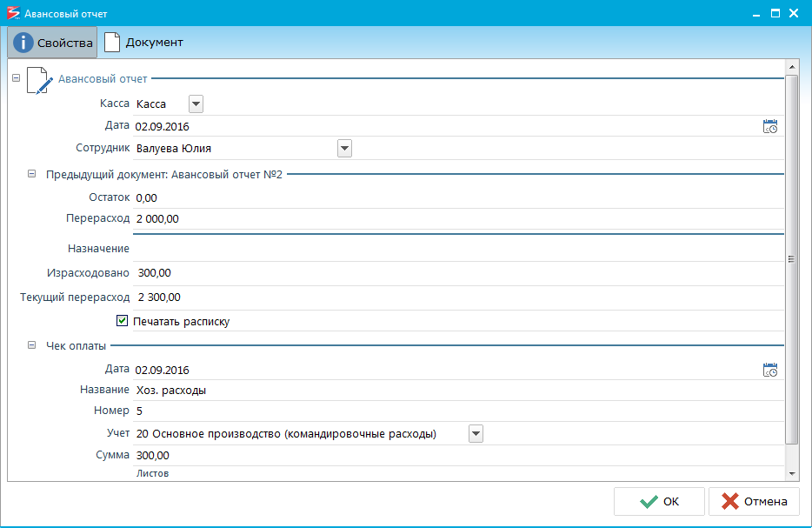Image resolution: width=812 pixels, height=528 pixels.
Task: Switch to the Документ tab
Action: tap(143, 43)
